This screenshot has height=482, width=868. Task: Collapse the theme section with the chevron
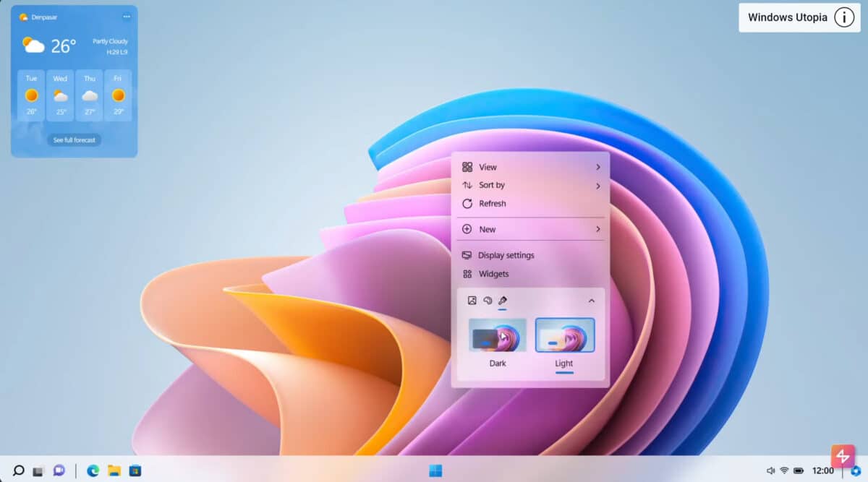(591, 300)
